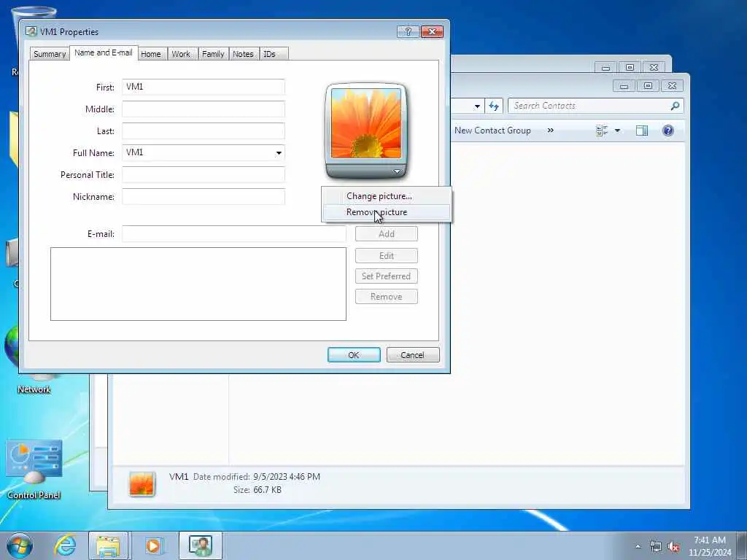Click the search magnifier icon in Contacts

pyautogui.click(x=675, y=106)
